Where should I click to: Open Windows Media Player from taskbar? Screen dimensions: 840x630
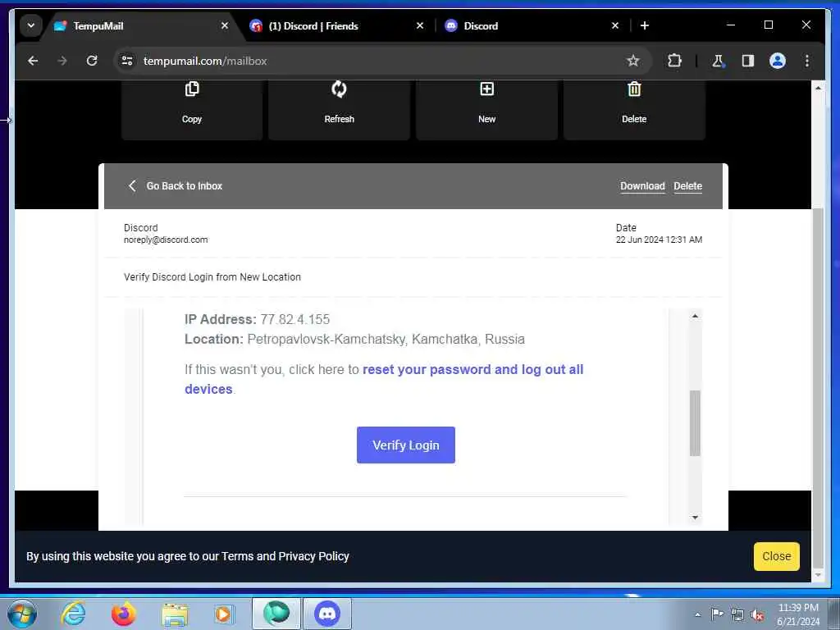224,614
